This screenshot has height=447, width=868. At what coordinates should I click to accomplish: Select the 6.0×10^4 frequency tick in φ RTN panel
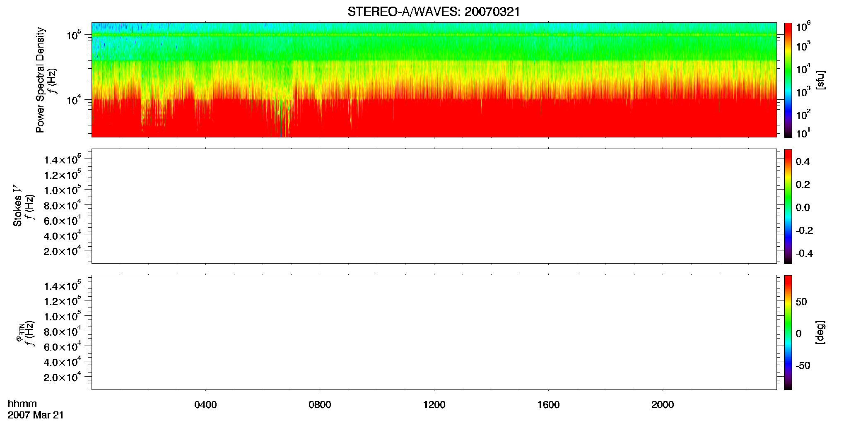[63, 346]
